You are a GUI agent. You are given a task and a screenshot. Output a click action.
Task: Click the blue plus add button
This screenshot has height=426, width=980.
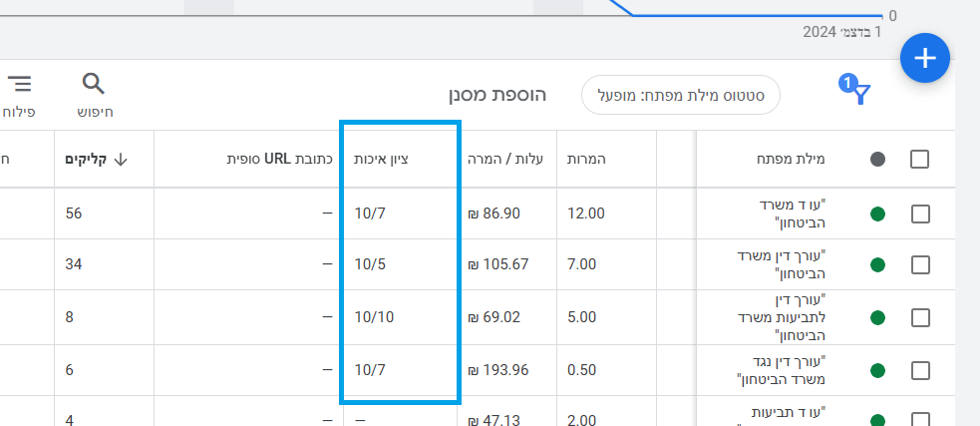(x=925, y=58)
